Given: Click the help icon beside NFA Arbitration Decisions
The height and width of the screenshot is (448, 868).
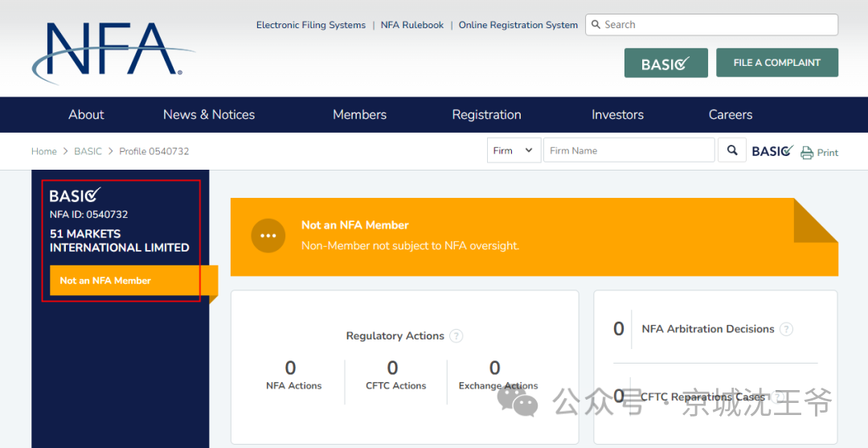Looking at the screenshot, I should pos(786,329).
